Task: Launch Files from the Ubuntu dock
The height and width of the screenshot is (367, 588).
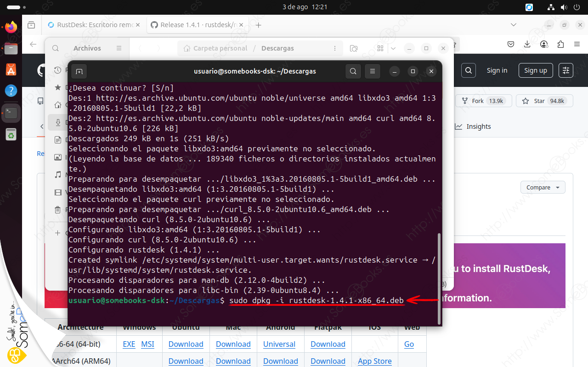Action: coord(11,48)
